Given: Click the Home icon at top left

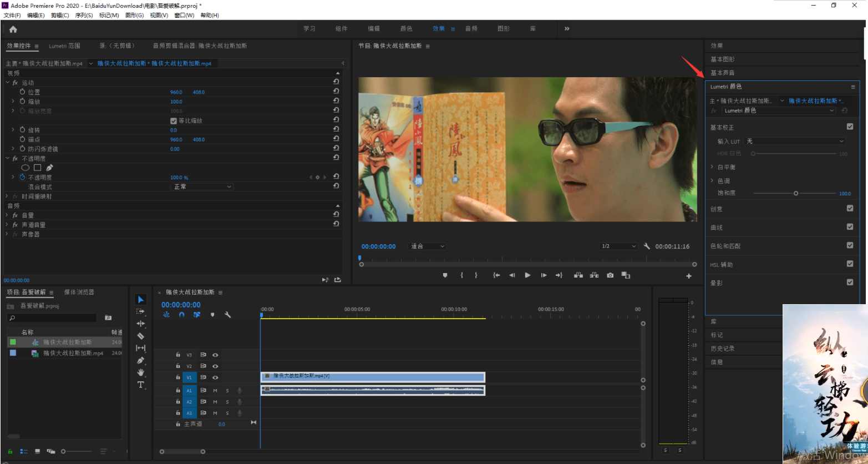Looking at the screenshot, I should tap(13, 29).
